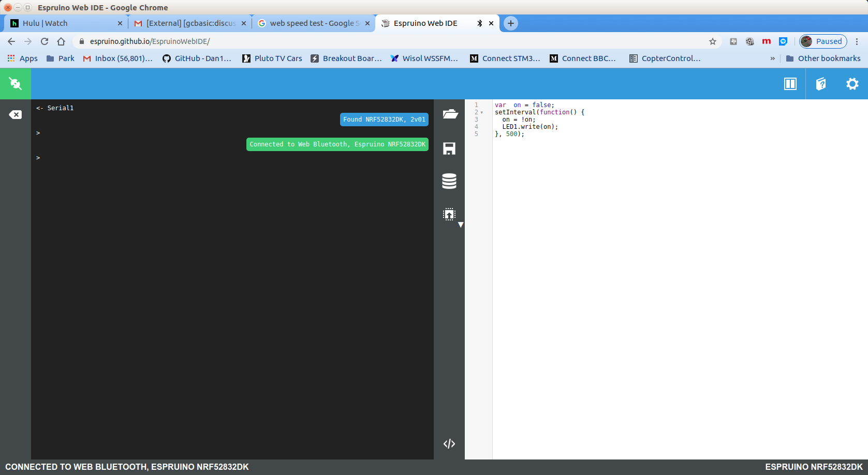
Task: Click the red 'm' extension icon
Action: pos(767,41)
